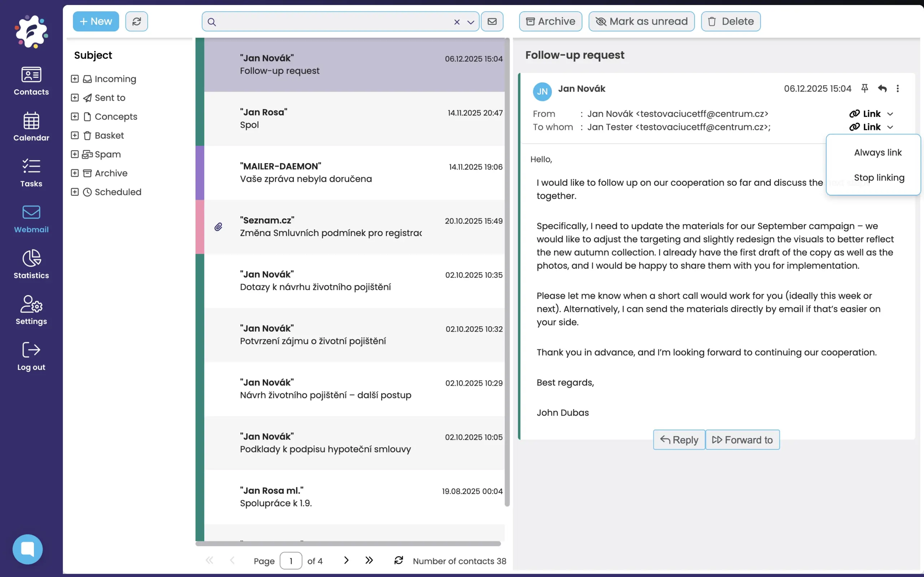This screenshot has width=924, height=577.
Task: Click the refresh icon next to New
Action: pyautogui.click(x=136, y=21)
